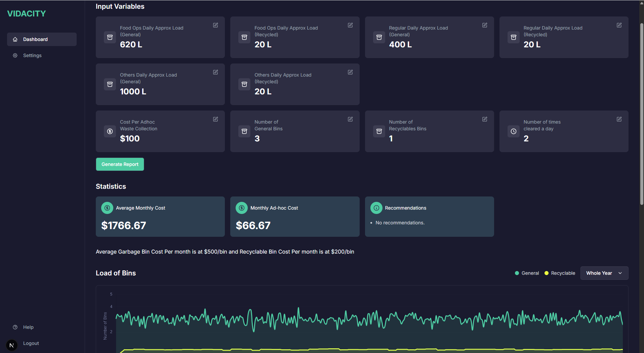
Task: Log out via Logout link
Action: coord(31,343)
